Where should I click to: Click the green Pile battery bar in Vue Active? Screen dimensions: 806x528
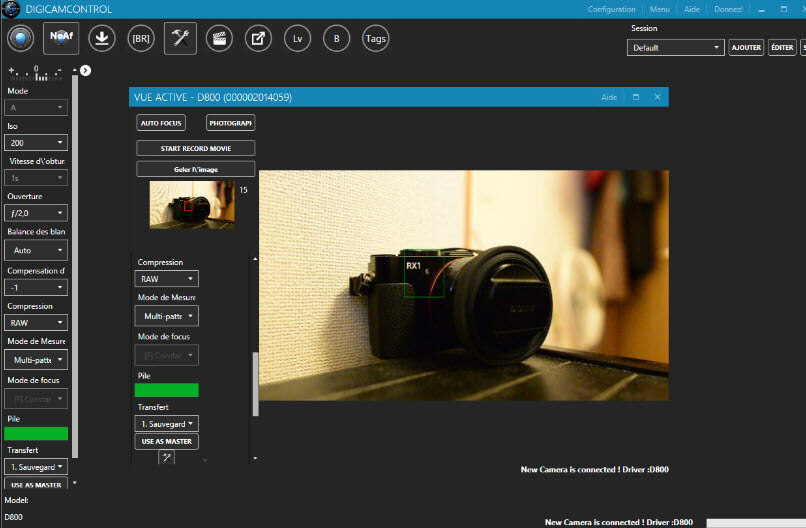pyautogui.click(x=167, y=390)
